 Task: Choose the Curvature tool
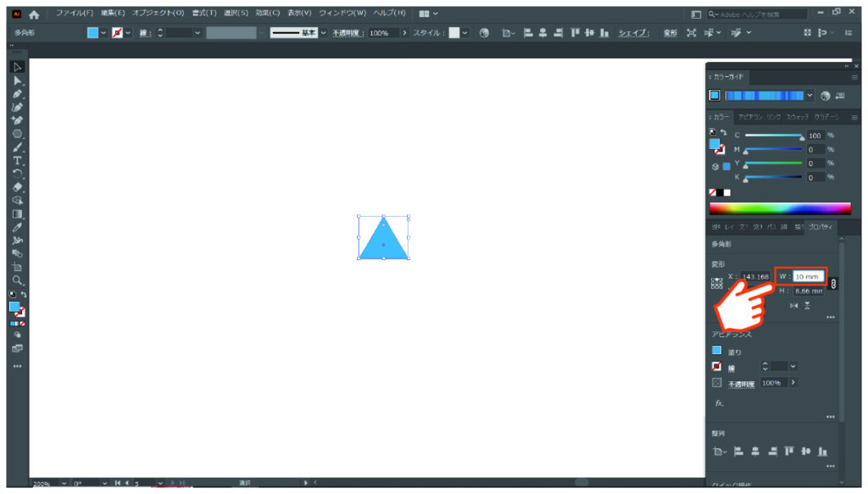pyautogui.click(x=17, y=108)
